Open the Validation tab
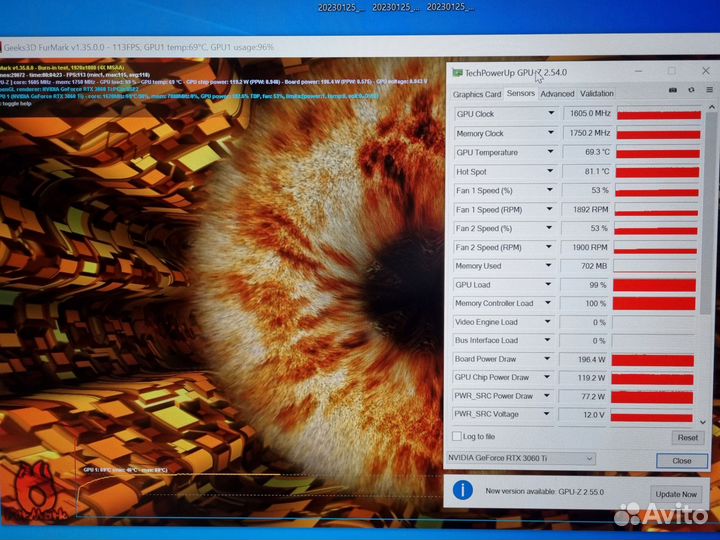This screenshot has height=540, width=720. click(x=596, y=93)
